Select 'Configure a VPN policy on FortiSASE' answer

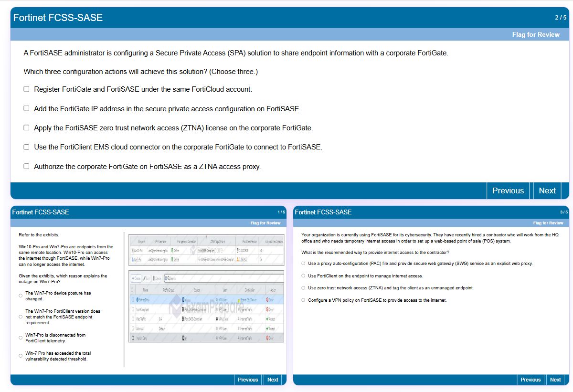tap(303, 300)
